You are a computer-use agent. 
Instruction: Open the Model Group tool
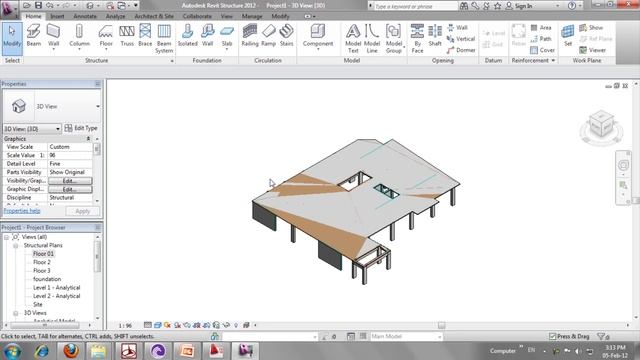click(x=394, y=39)
